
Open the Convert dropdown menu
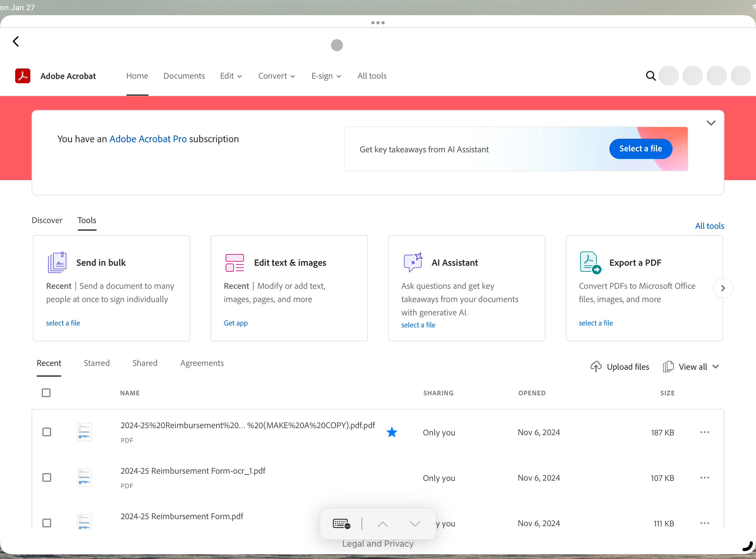276,76
